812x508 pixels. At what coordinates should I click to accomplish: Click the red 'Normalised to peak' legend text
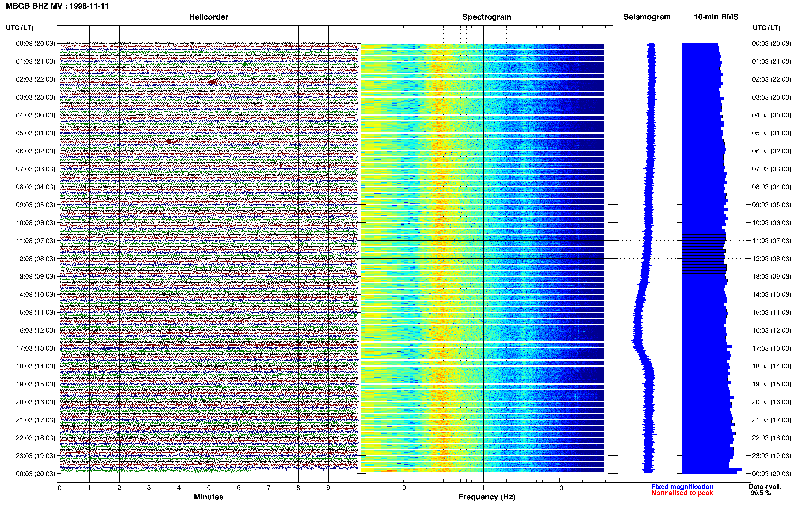[x=682, y=493]
